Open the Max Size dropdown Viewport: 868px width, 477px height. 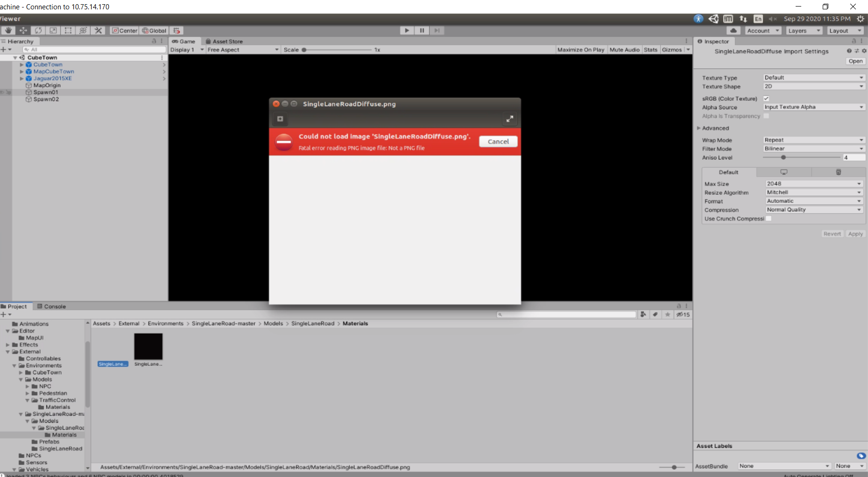[813, 183]
